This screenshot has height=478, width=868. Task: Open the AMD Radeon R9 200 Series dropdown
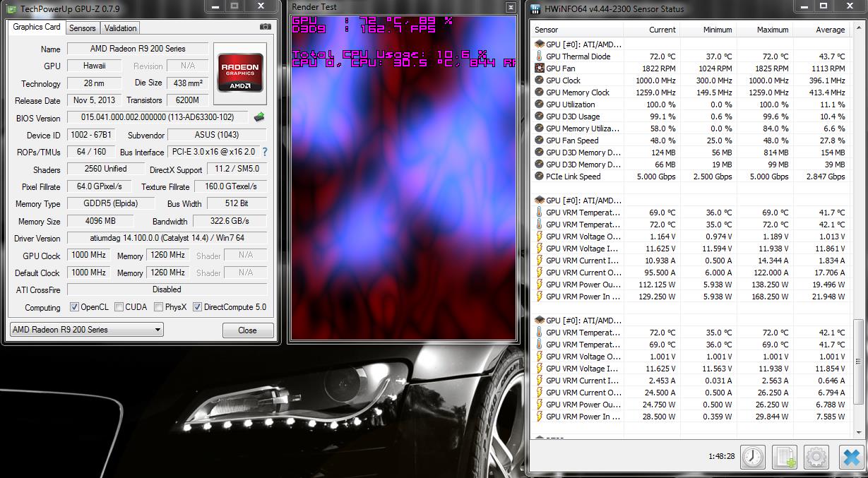pyautogui.click(x=86, y=330)
